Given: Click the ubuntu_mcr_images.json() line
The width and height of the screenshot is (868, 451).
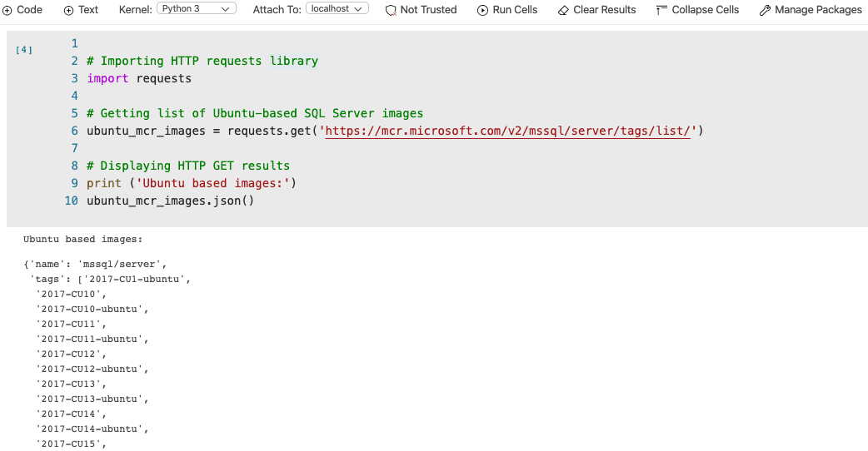Looking at the screenshot, I should (170, 201).
